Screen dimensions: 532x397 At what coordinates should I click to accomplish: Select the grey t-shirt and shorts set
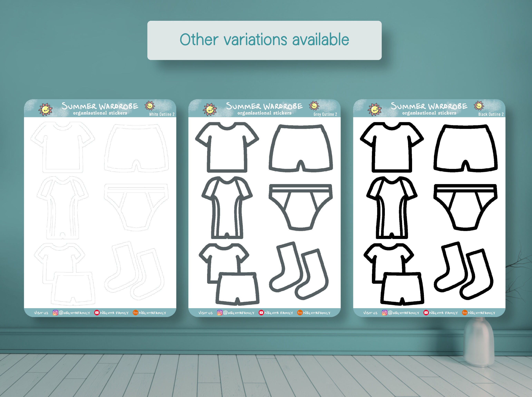pos(229,274)
